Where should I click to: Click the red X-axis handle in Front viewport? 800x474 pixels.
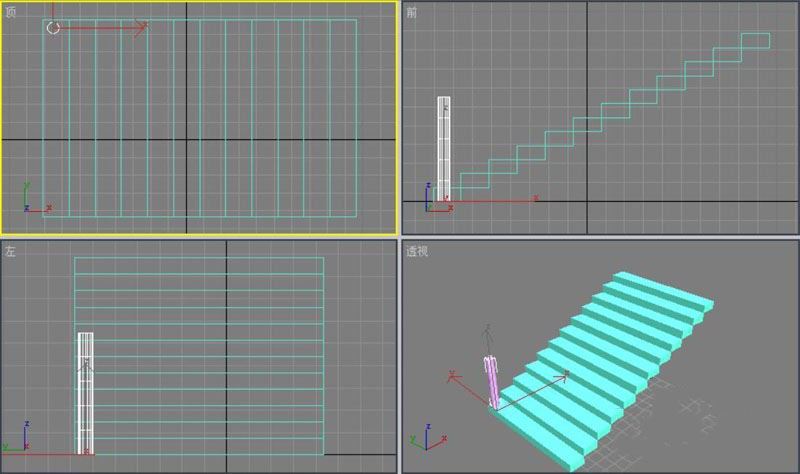(x=492, y=199)
